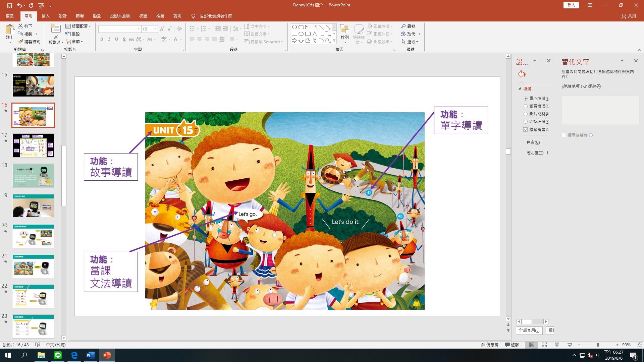Switch to the Transitions 轉場 tab
The width and height of the screenshot is (644, 362).
pyautogui.click(x=80, y=16)
